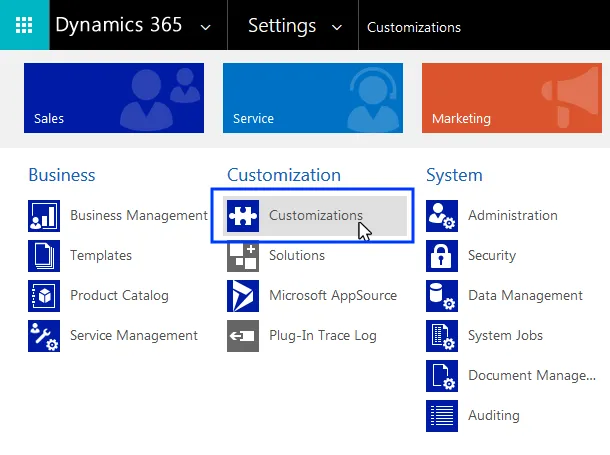This screenshot has height=455, width=610.
Task: Select the Business Management chart icon
Action: tap(44, 216)
